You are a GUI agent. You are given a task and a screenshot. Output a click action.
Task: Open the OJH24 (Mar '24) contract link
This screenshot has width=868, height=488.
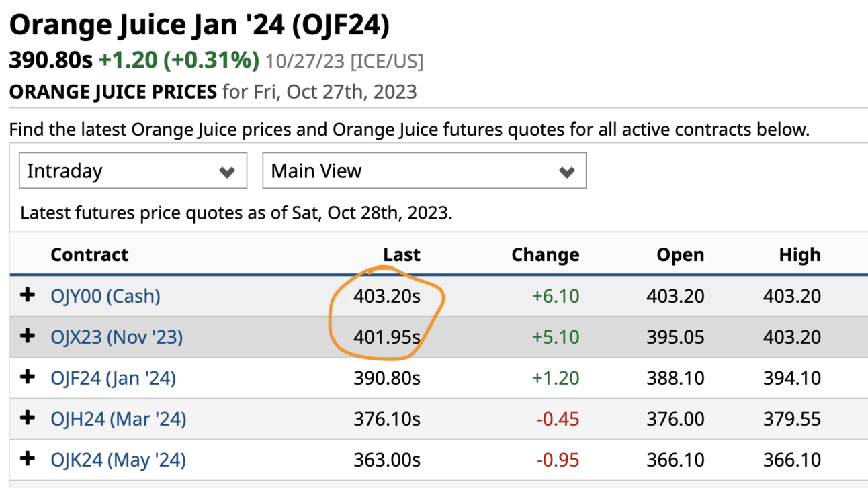tap(118, 419)
